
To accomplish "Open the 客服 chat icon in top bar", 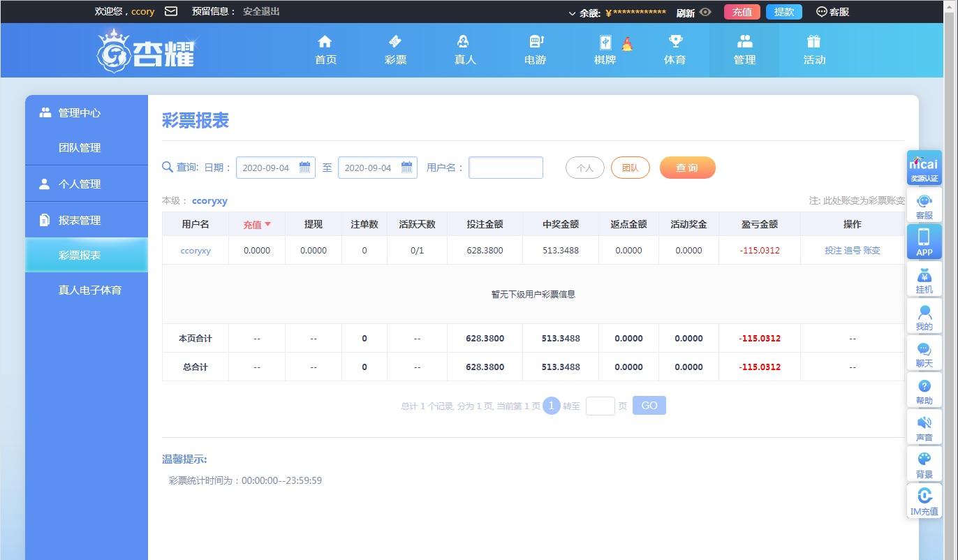I will [822, 12].
